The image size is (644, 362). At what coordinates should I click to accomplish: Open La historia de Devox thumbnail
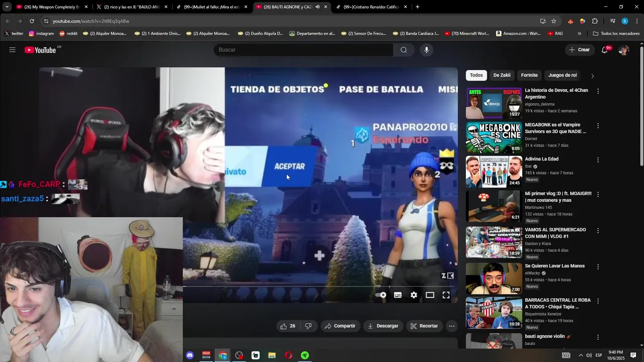[x=494, y=103]
